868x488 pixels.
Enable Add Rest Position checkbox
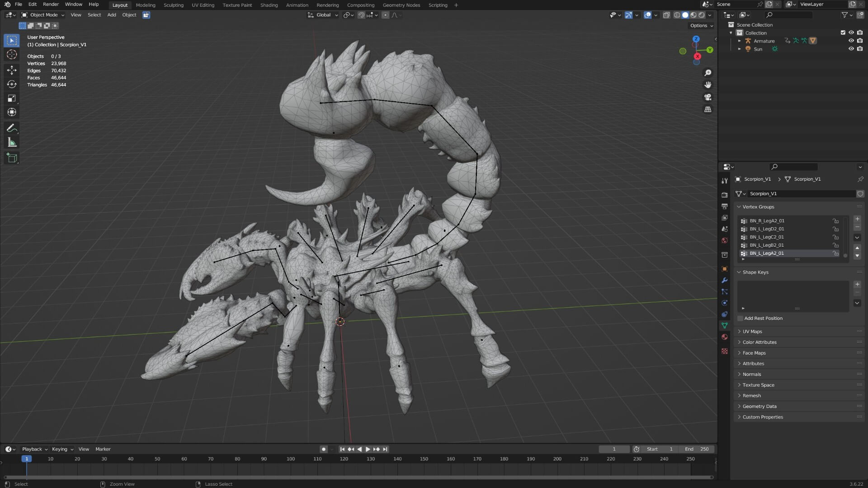click(740, 319)
